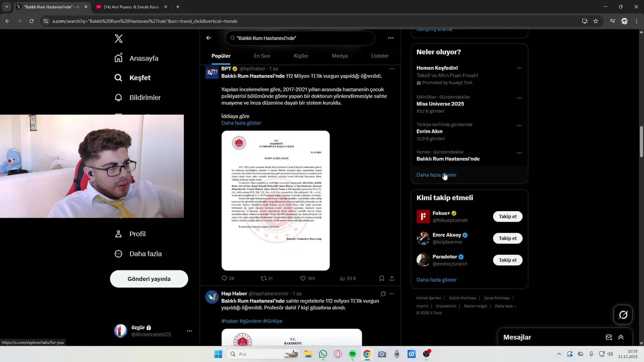Follow Fokus+ with Takip et

(x=508, y=217)
